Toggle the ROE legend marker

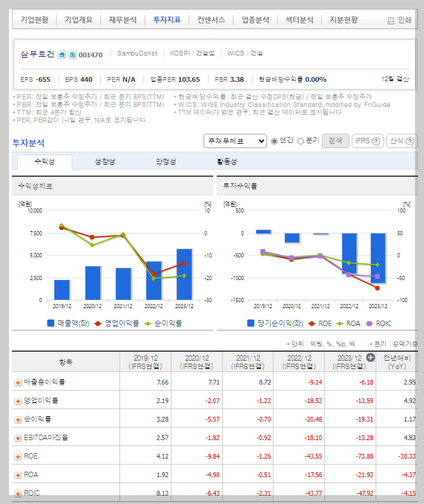coord(312,323)
